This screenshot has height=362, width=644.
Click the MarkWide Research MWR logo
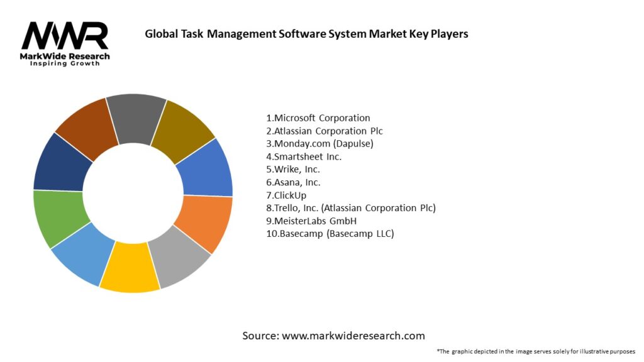pyautogui.click(x=65, y=44)
